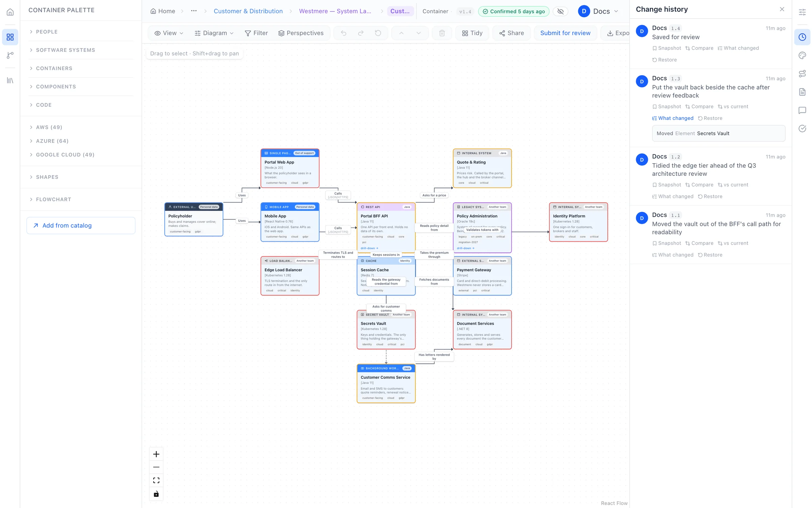Open the Filter menu
This screenshot has width=812, height=508.
(256, 33)
